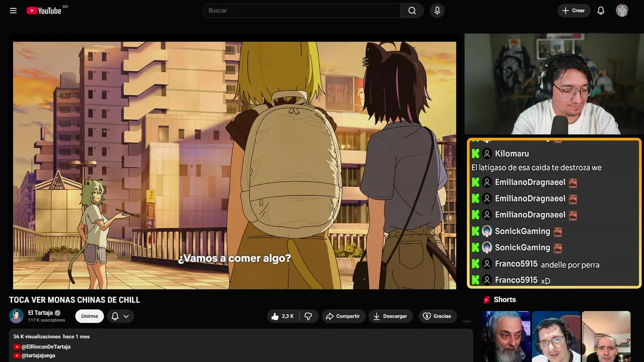Share the video via Compartir
The image size is (644, 362).
[344, 316]
